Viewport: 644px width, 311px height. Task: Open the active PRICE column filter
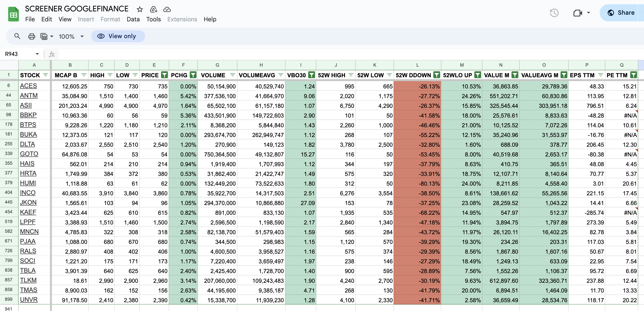(x=164, y=75)
